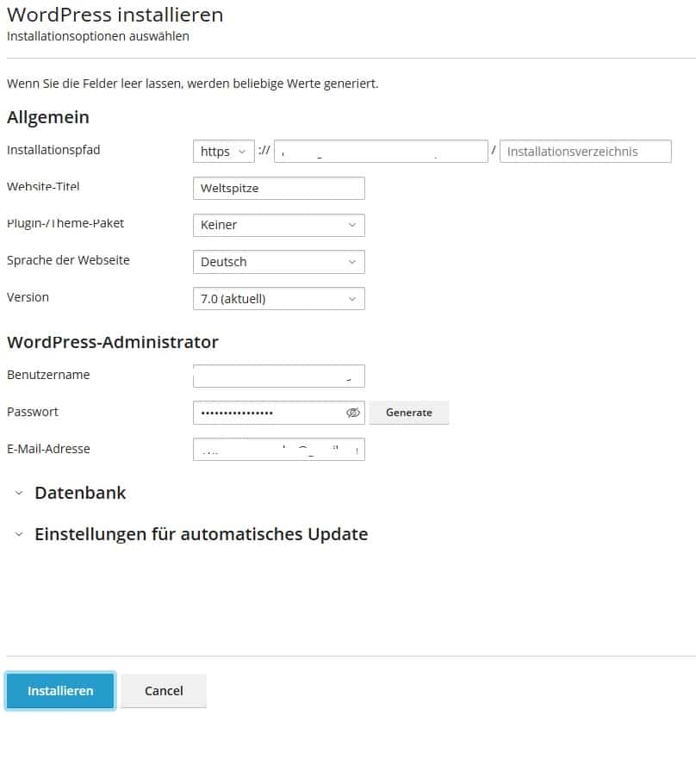This screenshot has width=696, height=784.
Task: Click the Passwort label
Action: point(33,412)
